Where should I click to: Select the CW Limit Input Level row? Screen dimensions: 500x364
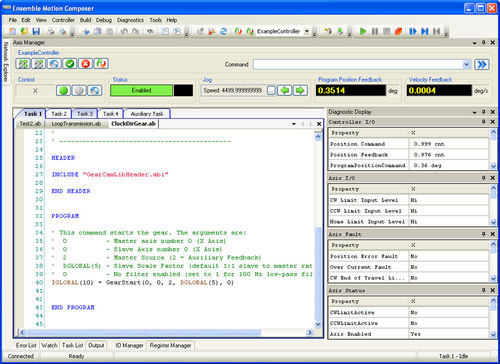(409, 200)
